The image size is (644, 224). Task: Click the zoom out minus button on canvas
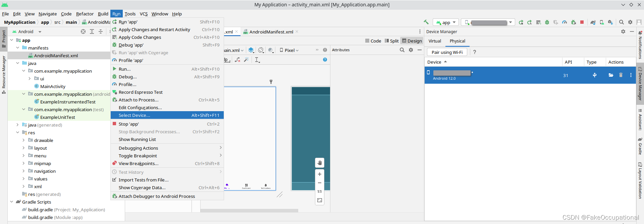(x=320, y=183)
